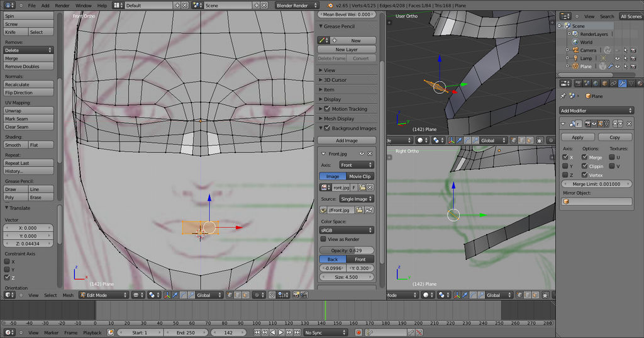This screenshot has width=644, height=338.
Task: Open the Edit Mode selector dropdown
Action: (103, 295)
